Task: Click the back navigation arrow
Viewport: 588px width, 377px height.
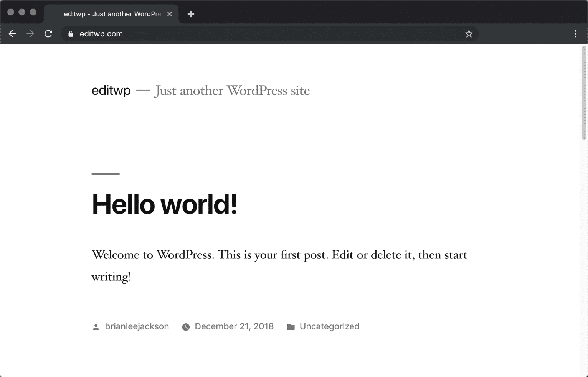Action: click(12, 34)
